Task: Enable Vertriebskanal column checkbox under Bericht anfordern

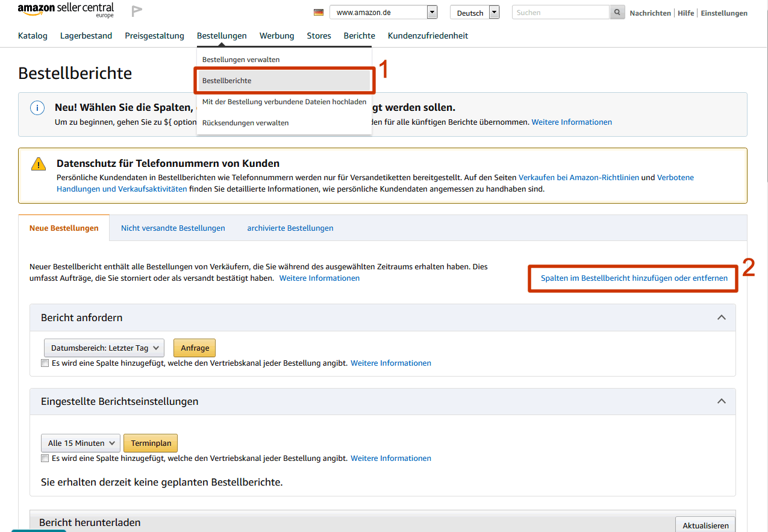Action: click(x=45, y=363)
